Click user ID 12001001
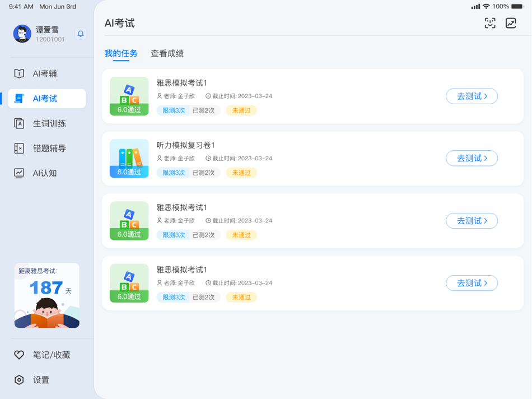 [x=50, y=39]
